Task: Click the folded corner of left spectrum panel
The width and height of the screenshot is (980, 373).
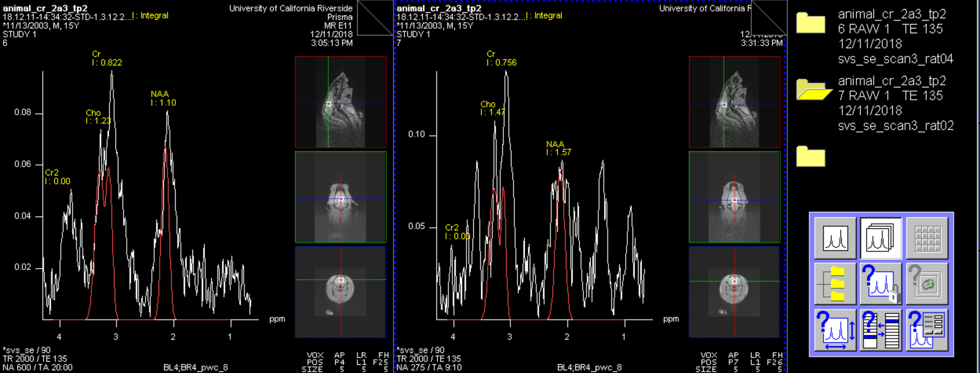Action: pos(375,18)
